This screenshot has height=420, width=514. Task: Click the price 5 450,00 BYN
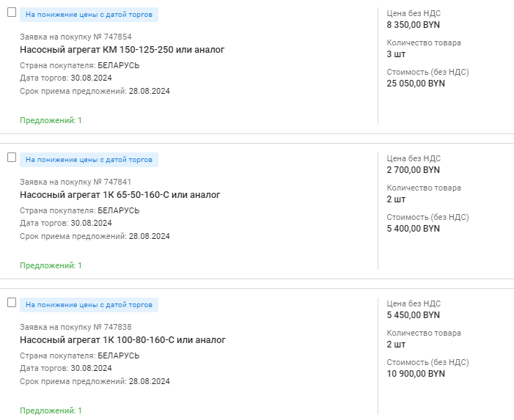(413, 315)
